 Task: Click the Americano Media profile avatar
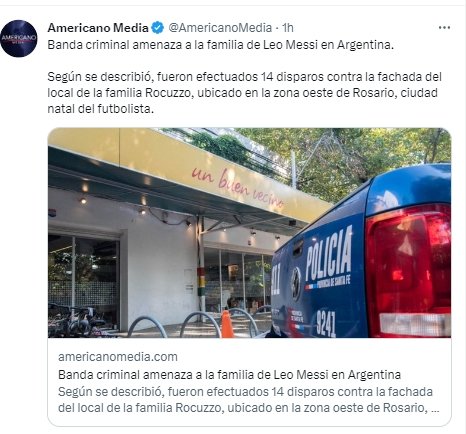(19, 38)
